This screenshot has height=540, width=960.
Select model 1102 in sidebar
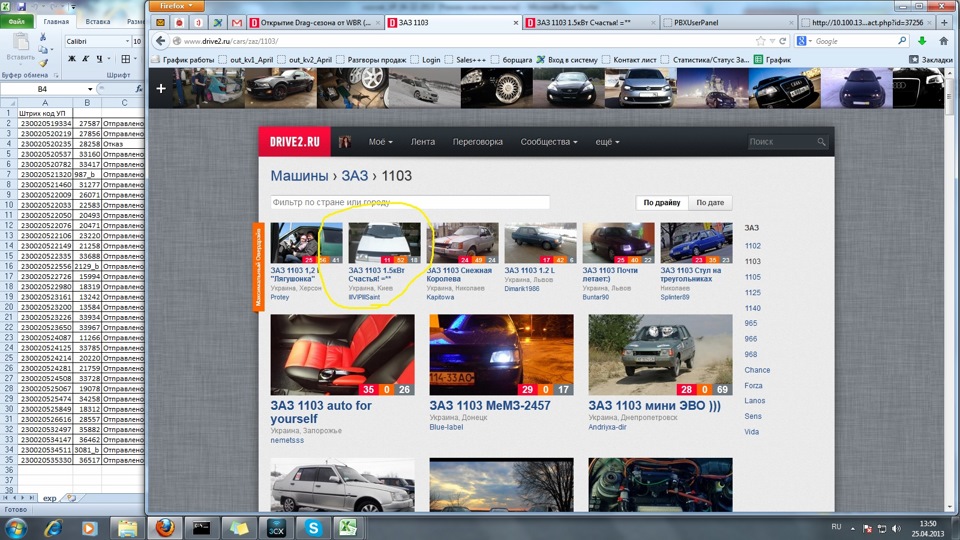click(752, 246)
